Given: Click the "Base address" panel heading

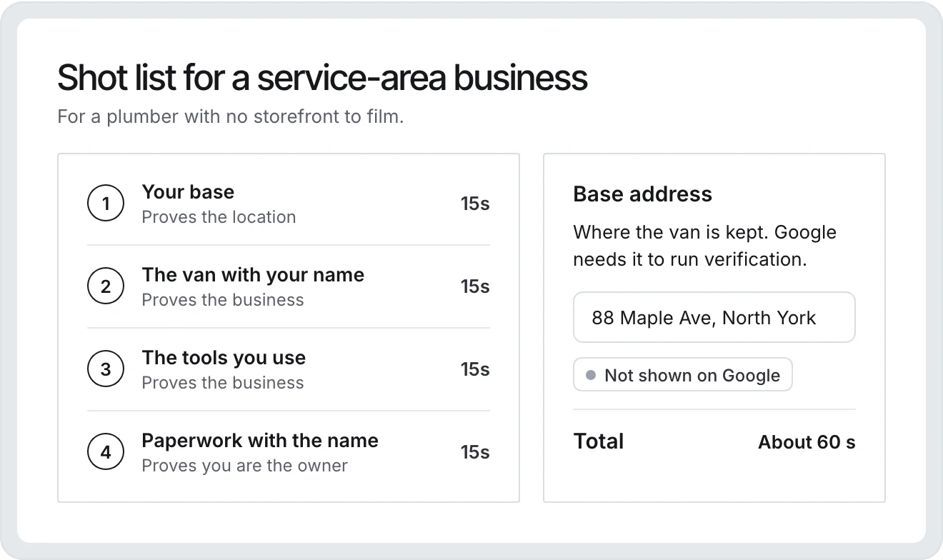Looking at the screenshot, I should pos(643,194).
